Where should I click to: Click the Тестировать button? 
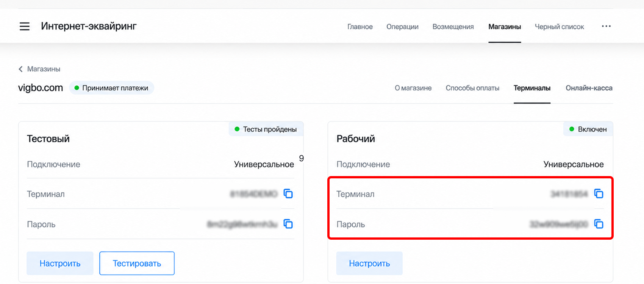click(137, 263)
